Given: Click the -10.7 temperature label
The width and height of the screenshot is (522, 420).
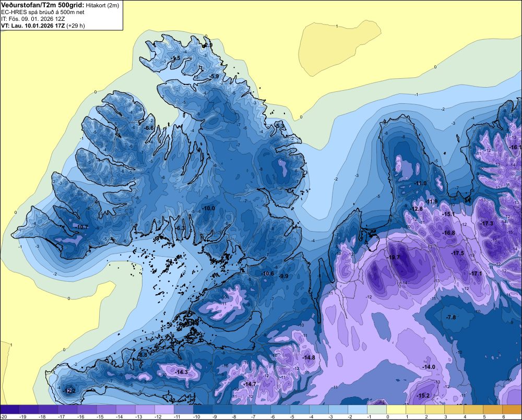Looking at the screenshot, I should [82, 227].
